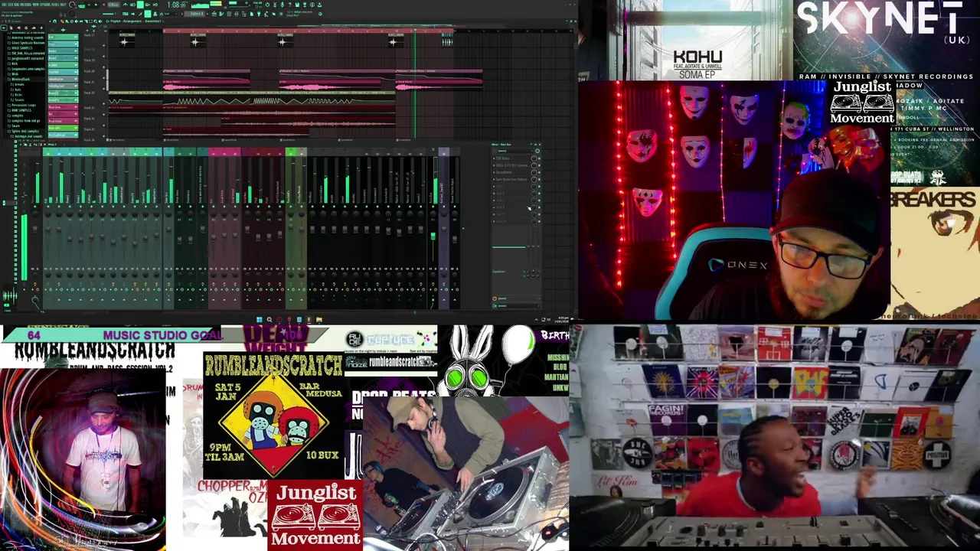The image size is (980, 551).
Task: Open the RAW SAMPLES folder in browser
Action: tap(20, 110)
